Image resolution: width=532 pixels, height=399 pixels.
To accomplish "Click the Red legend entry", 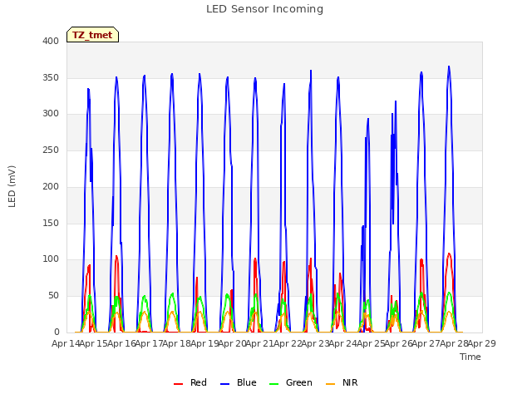I will tap(190, 382).
